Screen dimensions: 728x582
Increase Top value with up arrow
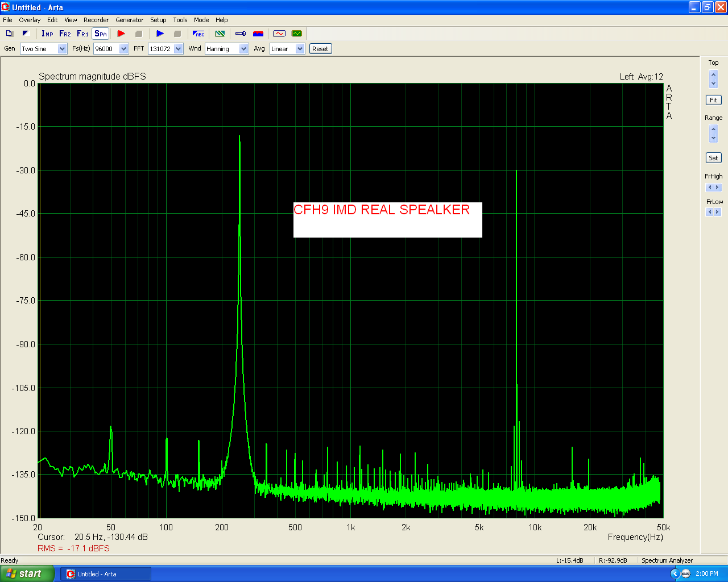714,74
